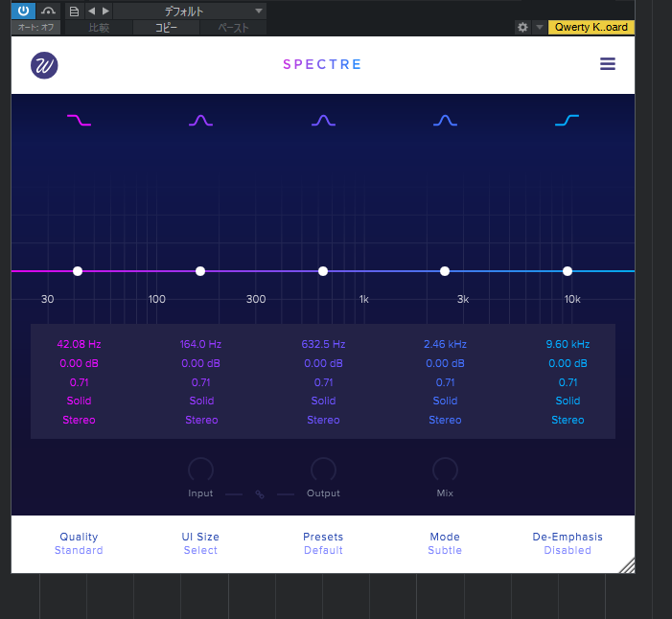Select the low shelf filter shape icon
This screenshot has width=672, height=619.
(79, 121)
